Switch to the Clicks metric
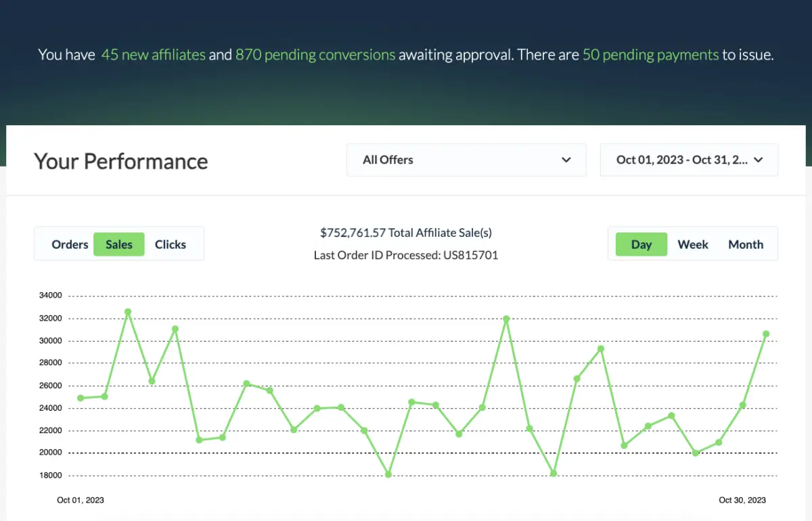The width and height of the screenshot is (812, 521). 170,244
